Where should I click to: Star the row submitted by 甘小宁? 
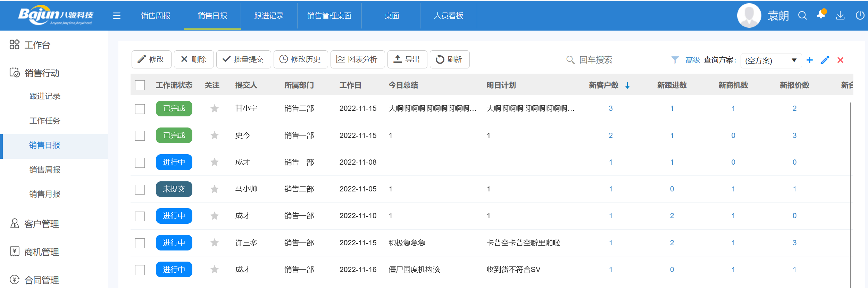(x=215, y=109)
